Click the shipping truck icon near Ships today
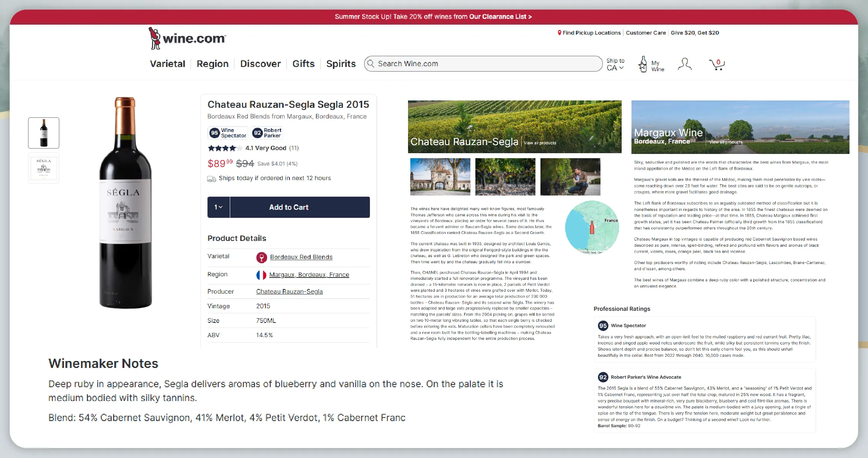This screenshot has height=458, width=868. [212, 178]
